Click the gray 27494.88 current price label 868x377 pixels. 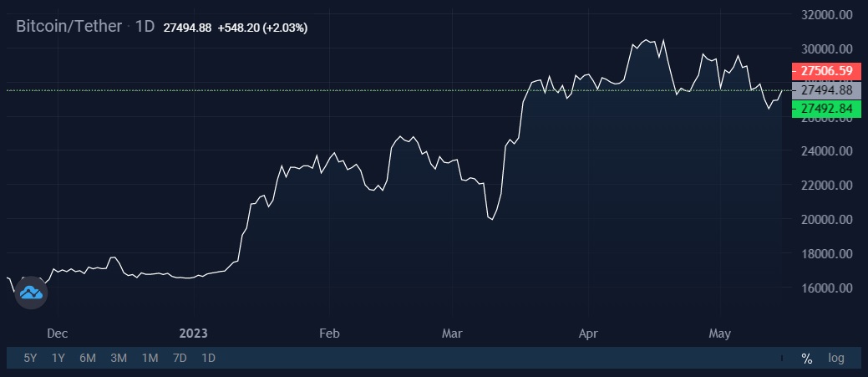point(826,89)
